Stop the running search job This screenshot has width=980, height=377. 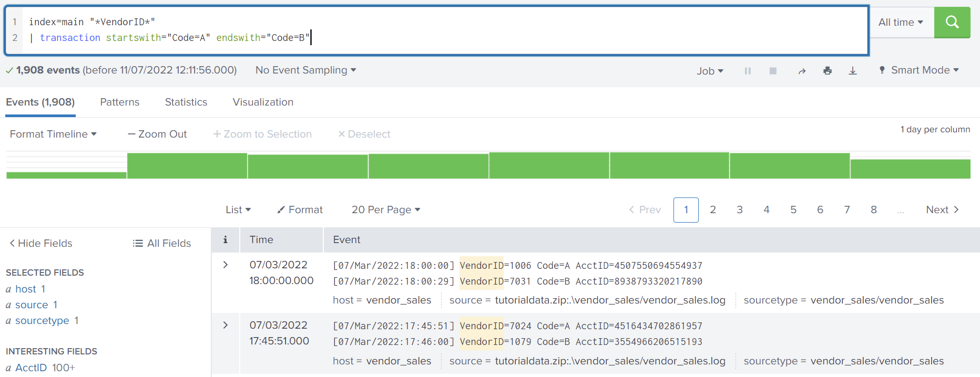point(773,71)
